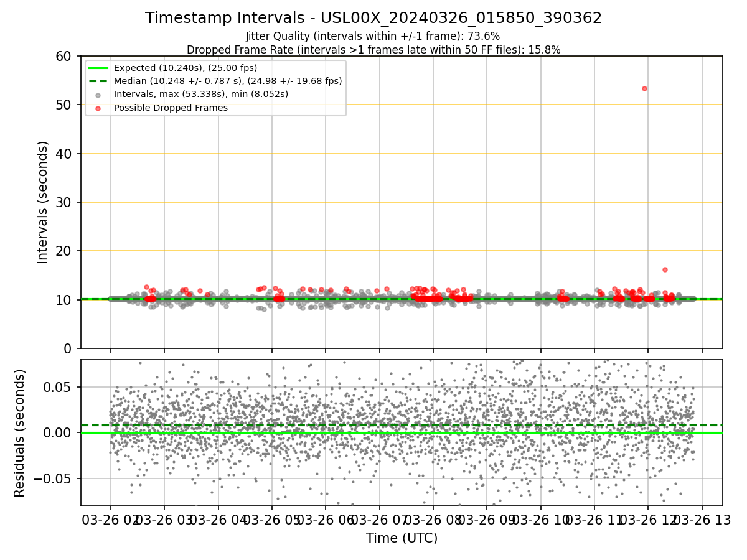
Task: Click x-axis tick label '03-26 08'
Action: [x=433, y=520]
